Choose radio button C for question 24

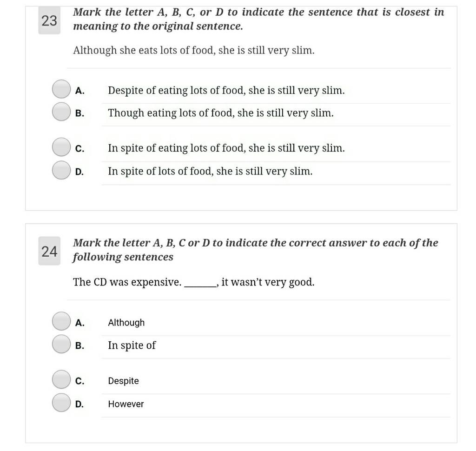coord(61,379)
